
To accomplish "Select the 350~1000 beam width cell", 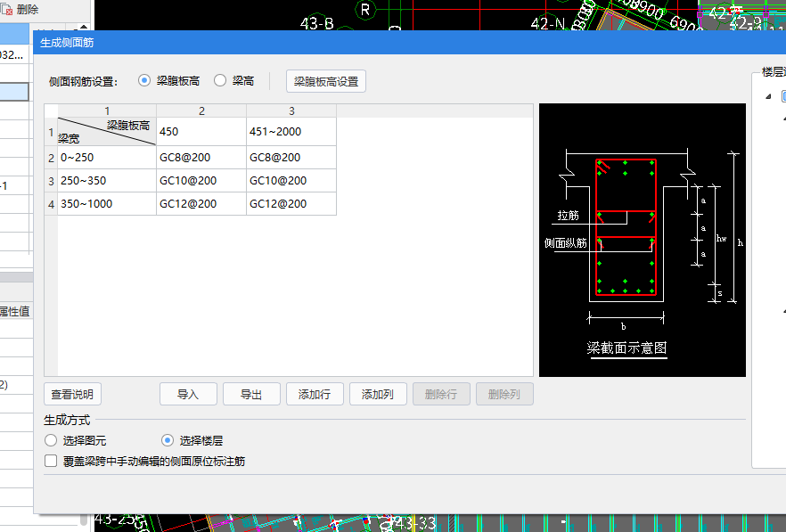I will [107, 203].
